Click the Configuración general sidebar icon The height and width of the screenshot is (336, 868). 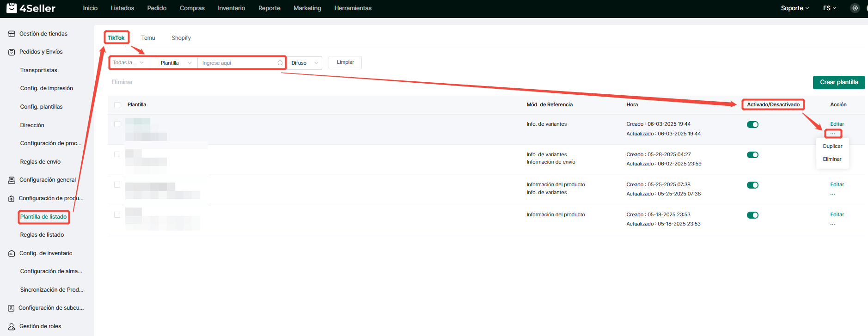pos(12,180)
